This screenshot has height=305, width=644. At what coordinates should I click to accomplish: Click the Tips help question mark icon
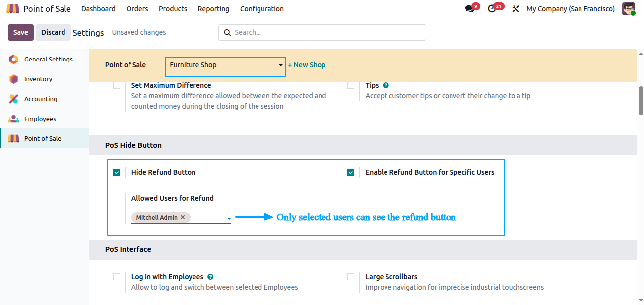click(x=386, y=85)
